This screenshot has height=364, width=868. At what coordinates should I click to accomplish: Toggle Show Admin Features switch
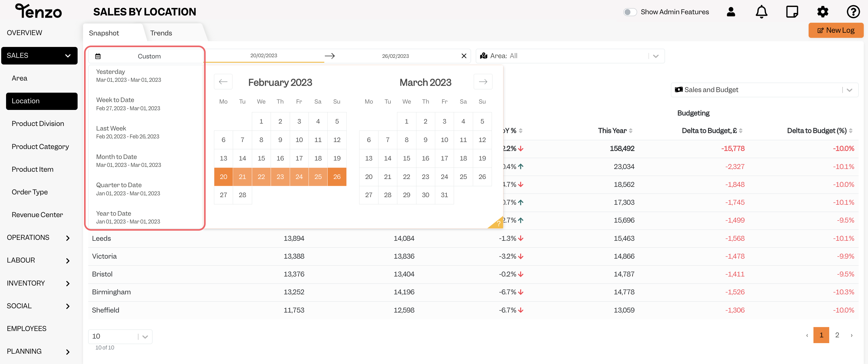pos(630,12)
